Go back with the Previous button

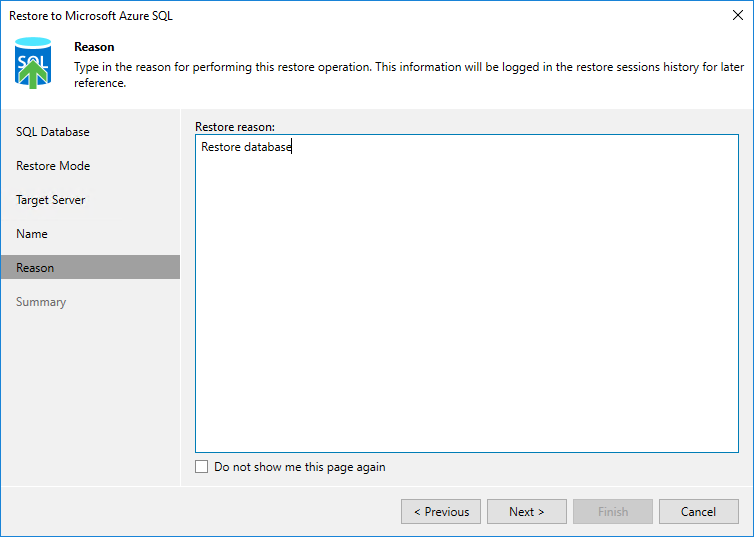tap(441, 512)
